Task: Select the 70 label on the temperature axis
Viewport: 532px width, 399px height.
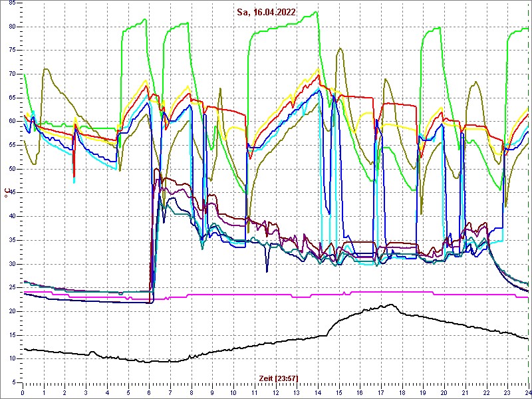Action: point(12,74)
